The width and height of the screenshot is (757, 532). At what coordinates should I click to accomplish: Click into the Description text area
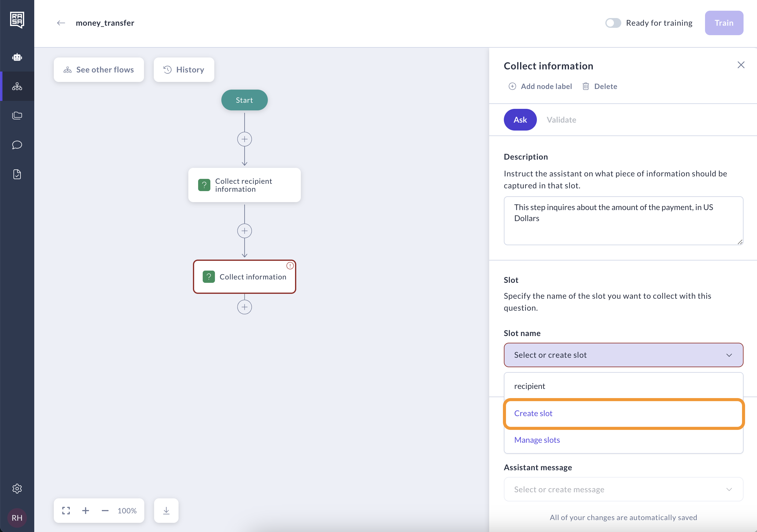click(x=623, y=220)
